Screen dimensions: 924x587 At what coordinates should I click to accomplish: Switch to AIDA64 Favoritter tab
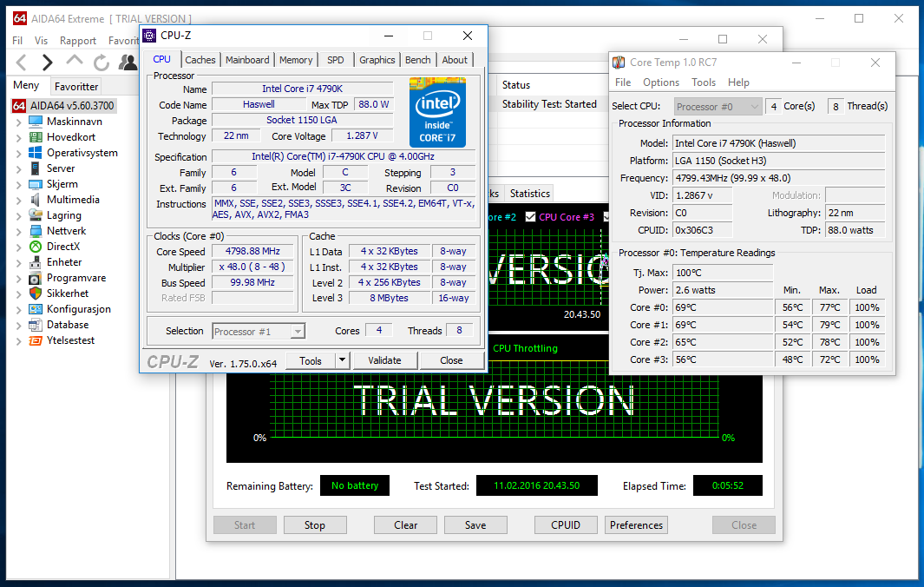pyautogui.click(x=76, y=86)
